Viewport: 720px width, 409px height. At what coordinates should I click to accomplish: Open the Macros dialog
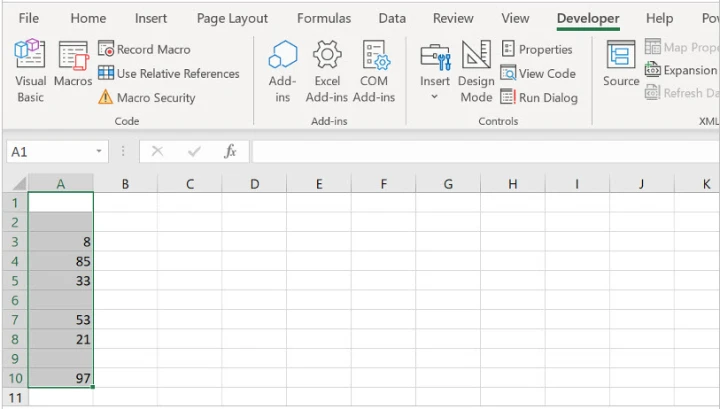[73, 64]
